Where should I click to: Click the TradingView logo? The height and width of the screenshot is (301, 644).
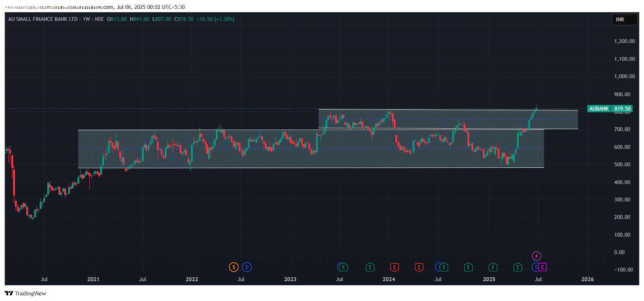pos(25,293)
